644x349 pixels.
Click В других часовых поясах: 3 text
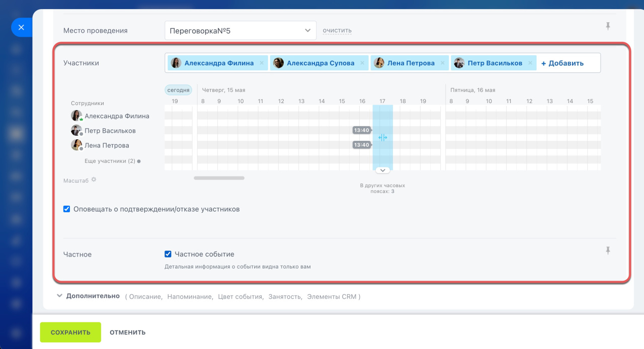(x=382, y=188)
